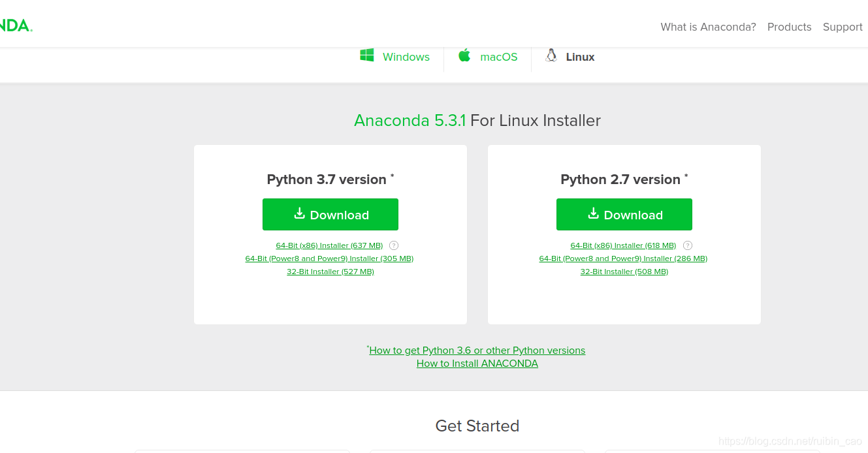The height and width of the screenshot is (453, 868).
Task: Open the 64-Bit (x86) Installer (637 MB) link
Action: click(x=329, y=245)
